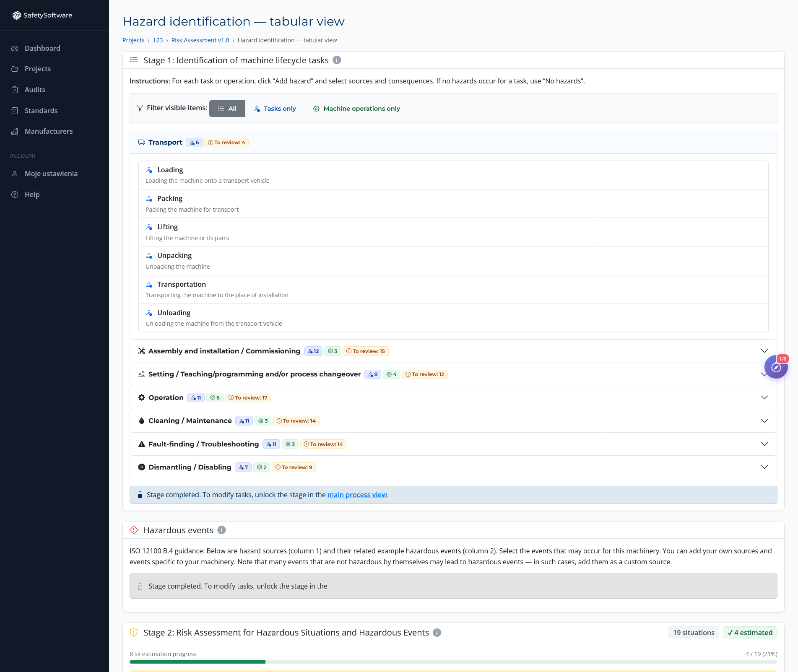Follow the main process view link
798x672 pixels.
pyautogui.click(x=357, y=495)
